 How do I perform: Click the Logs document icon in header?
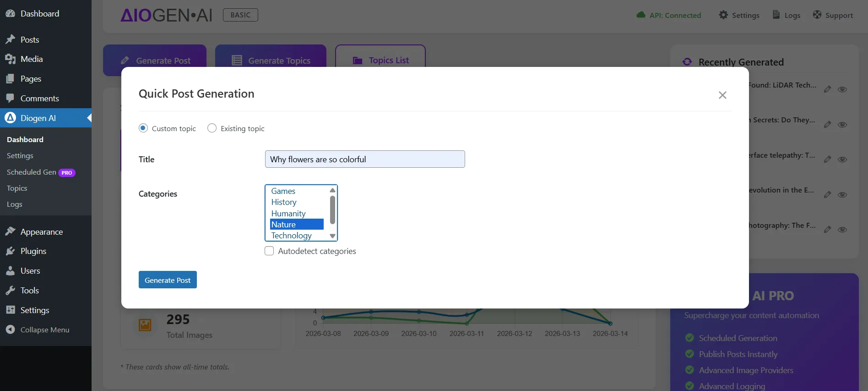(776, 15)
